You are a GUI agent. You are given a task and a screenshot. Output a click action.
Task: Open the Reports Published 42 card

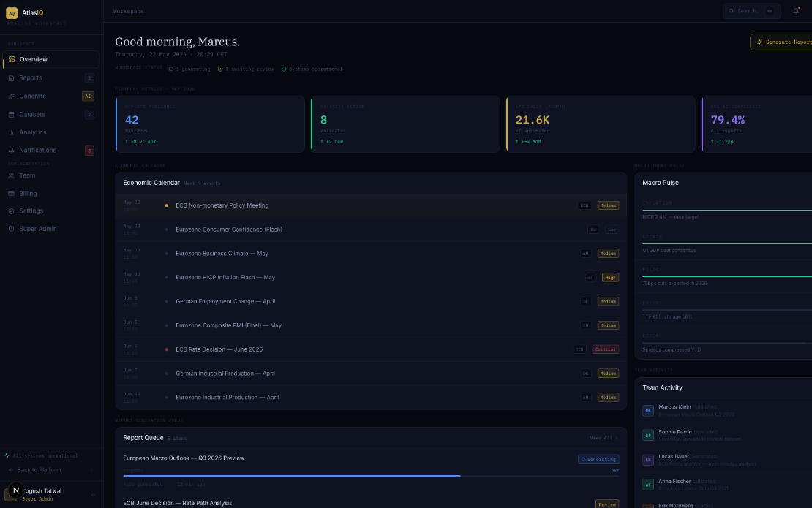click(x=210, y=124)
